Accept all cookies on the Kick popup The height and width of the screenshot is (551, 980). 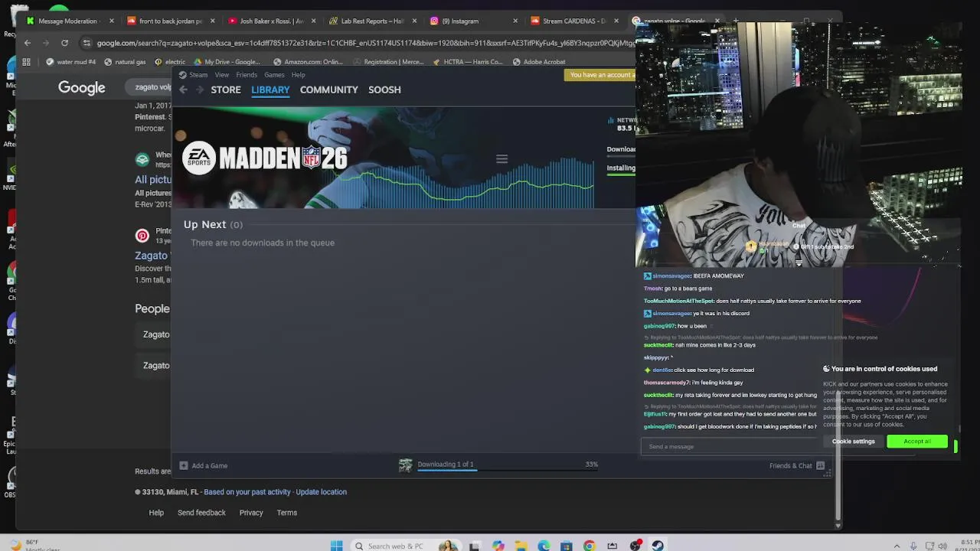(917, 442)
